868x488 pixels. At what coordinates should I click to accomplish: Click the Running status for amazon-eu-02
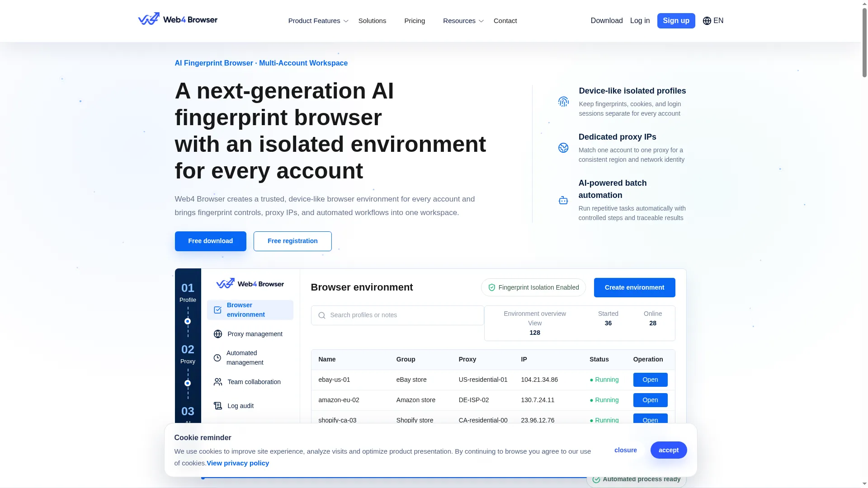[x=604, y=400]
